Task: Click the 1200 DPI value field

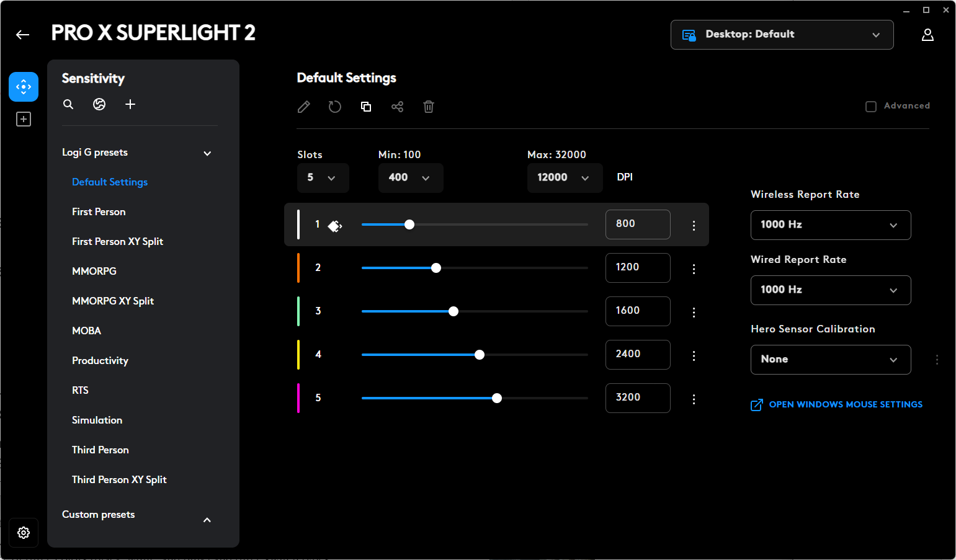Action: point(638,268)
